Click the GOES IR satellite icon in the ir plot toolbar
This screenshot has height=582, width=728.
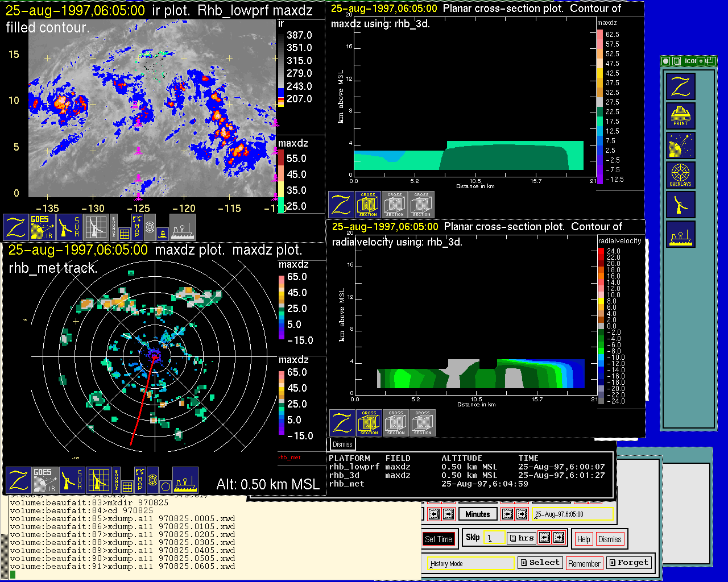(42, 227)
